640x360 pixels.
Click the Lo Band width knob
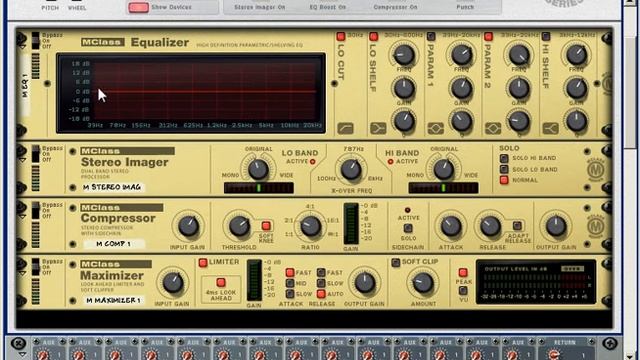tap(258, 169)
